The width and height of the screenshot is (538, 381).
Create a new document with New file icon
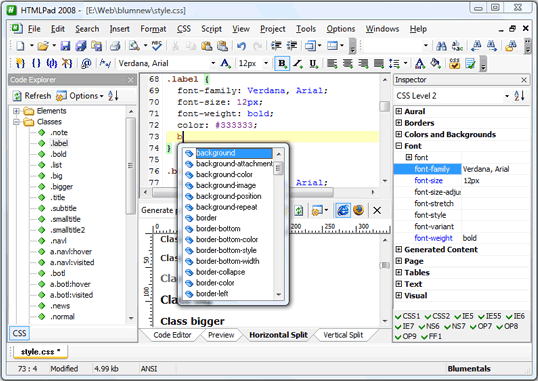[x=20, y=46]
